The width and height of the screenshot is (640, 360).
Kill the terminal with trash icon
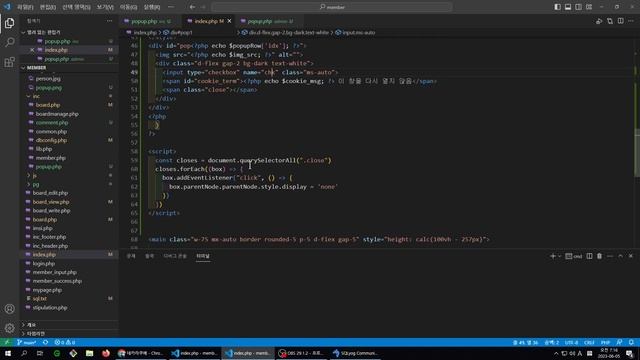click(x=599, y=256)
